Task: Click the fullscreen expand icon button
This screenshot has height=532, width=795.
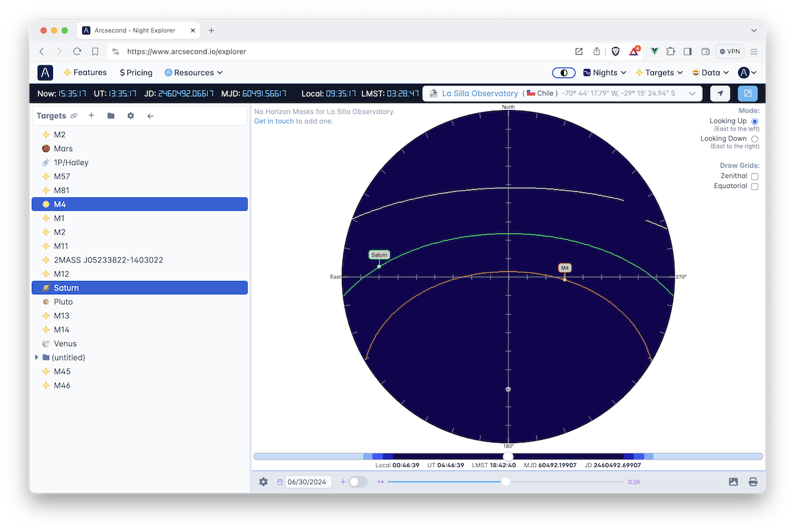Action: point(747,93)
